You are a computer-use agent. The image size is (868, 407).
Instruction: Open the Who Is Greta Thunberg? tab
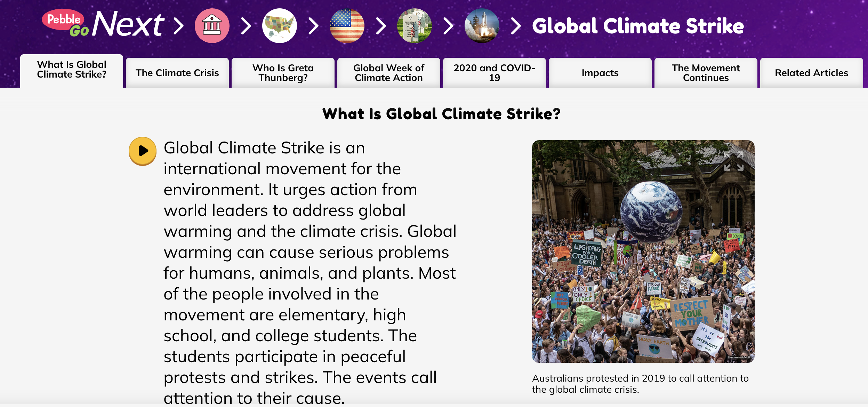point(283,73)
